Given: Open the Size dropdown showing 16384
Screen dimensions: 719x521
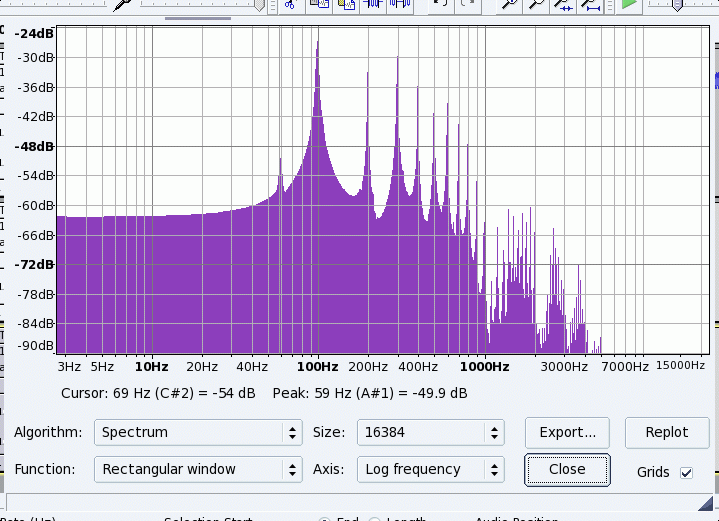Looking at the screenshot, I should [430, 432].
